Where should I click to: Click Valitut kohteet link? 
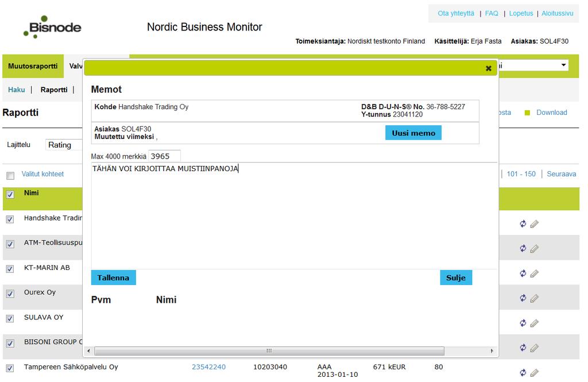pyautogui.click(x=42, y=174)
